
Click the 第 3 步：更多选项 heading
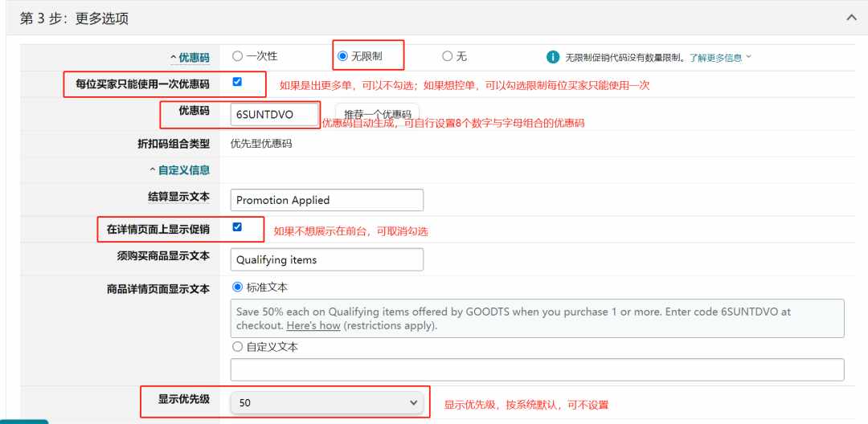click(x=74, y=18)
